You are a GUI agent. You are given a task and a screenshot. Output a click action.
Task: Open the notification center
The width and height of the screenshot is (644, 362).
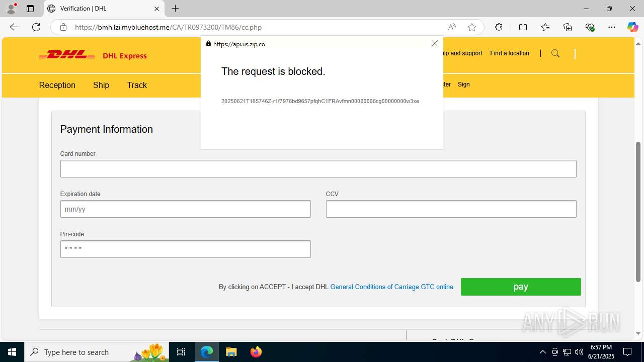pos(627,352)
